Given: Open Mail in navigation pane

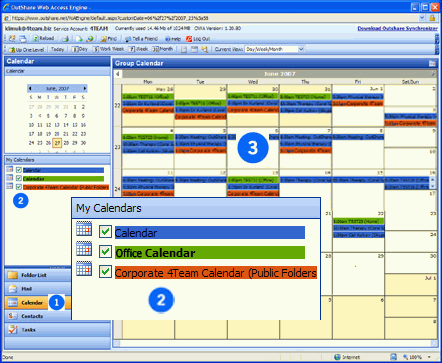Looking at the screenshot, I should tap(38, 289).
